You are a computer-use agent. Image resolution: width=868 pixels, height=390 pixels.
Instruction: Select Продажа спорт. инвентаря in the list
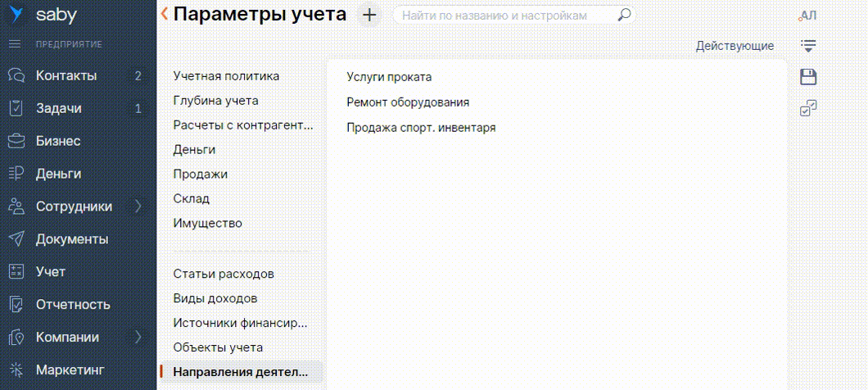[x=421, y=128]
